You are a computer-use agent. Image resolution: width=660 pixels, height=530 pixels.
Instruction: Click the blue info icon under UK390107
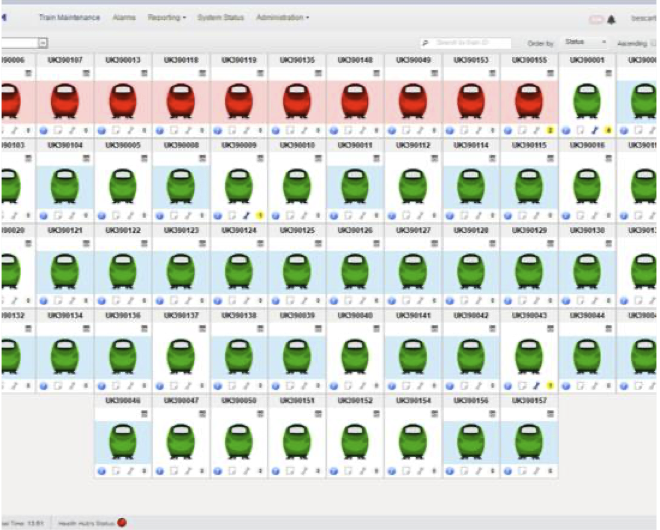43,131
